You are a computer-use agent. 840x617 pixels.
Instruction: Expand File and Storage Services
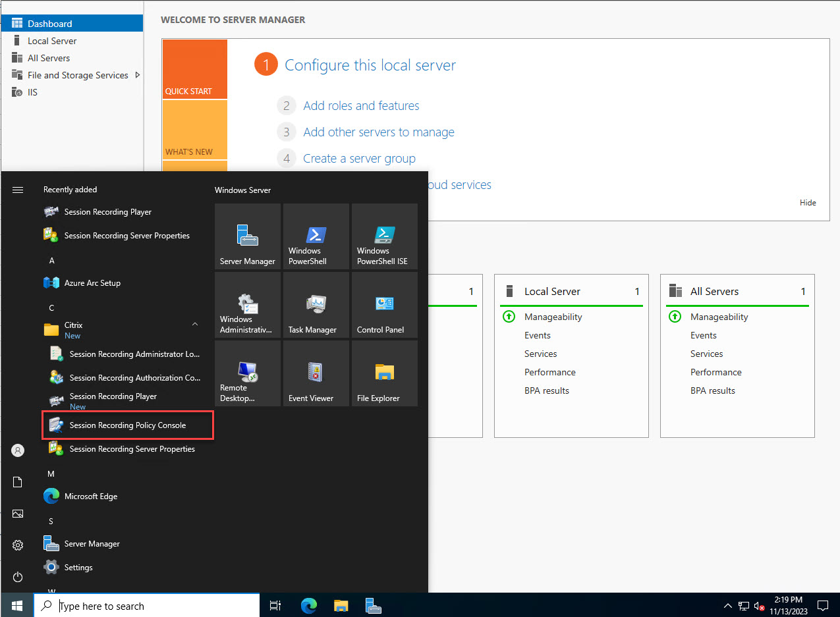pyautogui.click(x=138, y=74)
